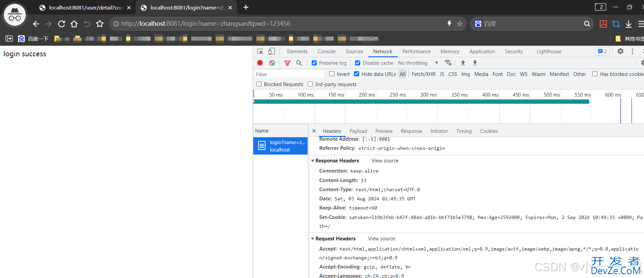Click the undo-close-tab arrow icon
Image resolution: width=644 pixels, height=278 pixels.
pos(87,24)
